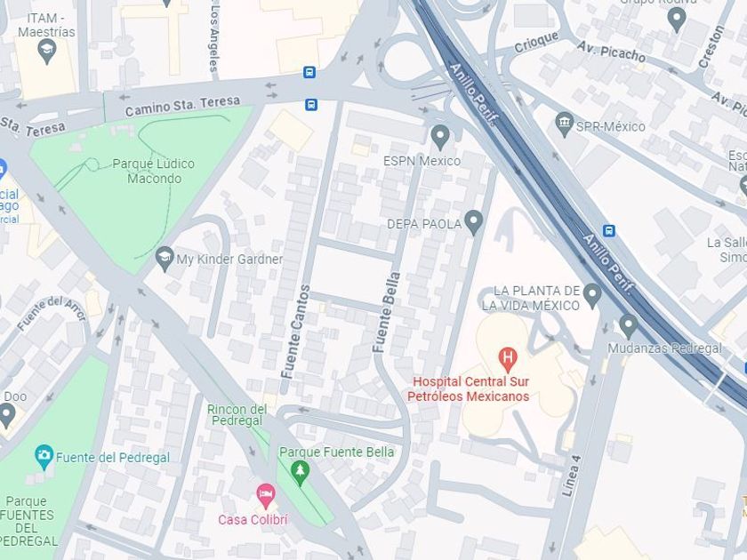The height and width of the screenshot is (560, 747).
Task: Open the Grupo Rodiva pin
Action: (x=677, y=19)
